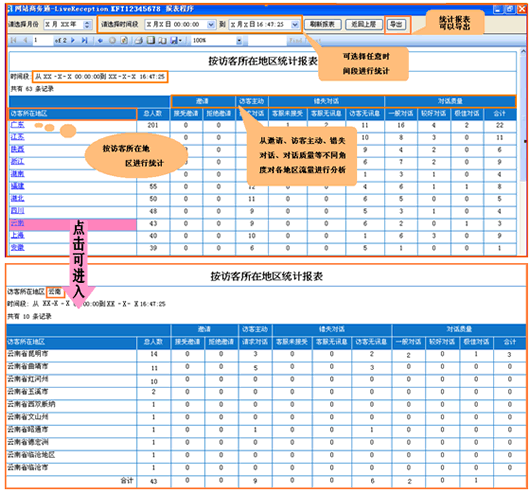This screenshot has height=493, width=530.
Task: Click 云南省曲靖市 row label
Action: pyautogui.click(x=28, y=366)
